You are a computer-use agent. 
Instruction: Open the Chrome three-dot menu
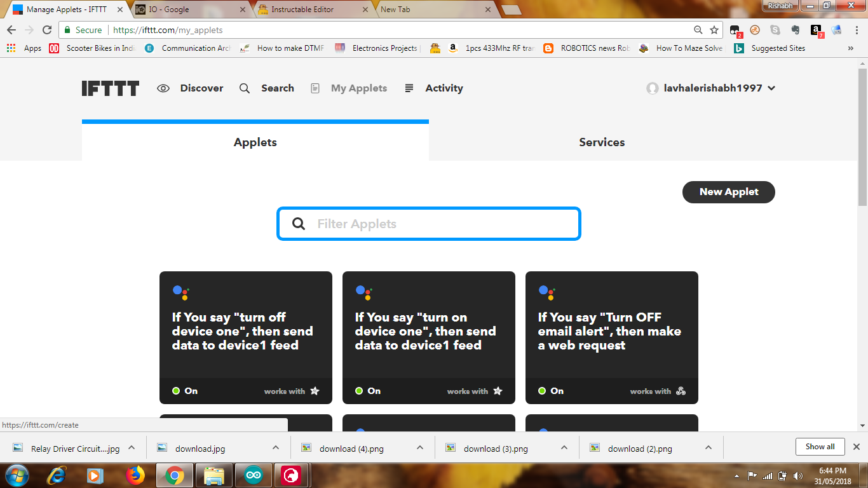856,30
